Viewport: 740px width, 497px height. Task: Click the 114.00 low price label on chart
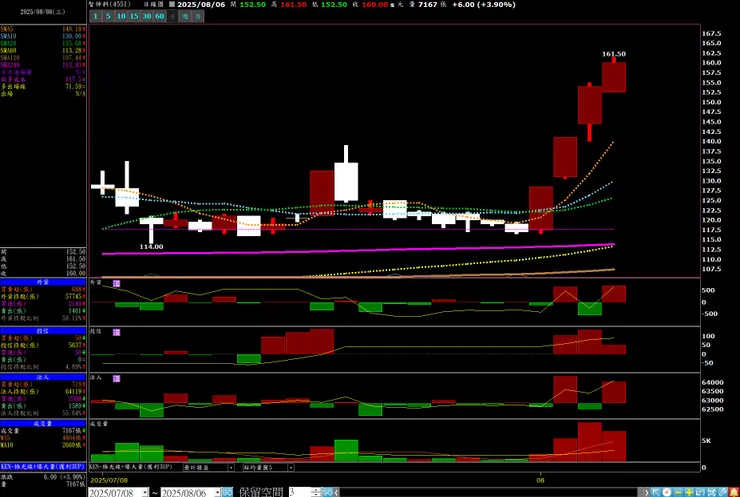tap(151, 246)
